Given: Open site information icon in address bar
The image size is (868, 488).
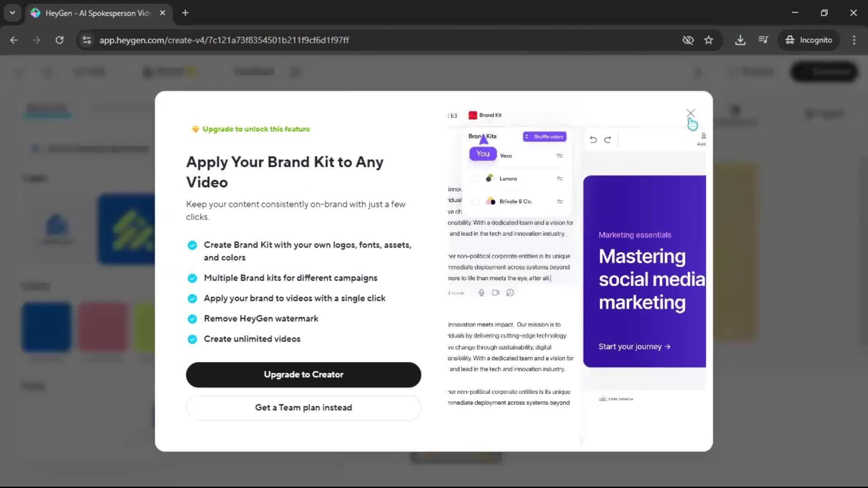Looking at the screenshot, I should click(x=87, y=40).
